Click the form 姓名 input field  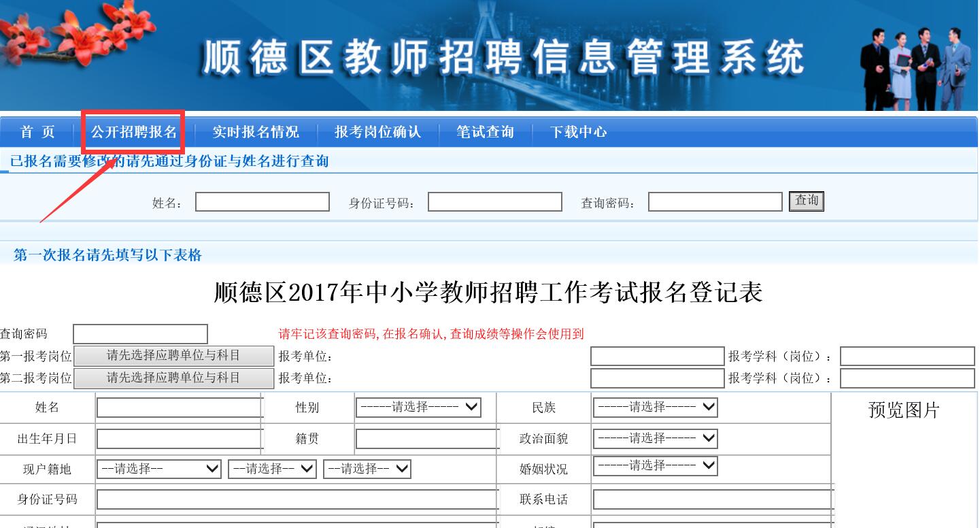pyautogui.click(x=180, y=408)
